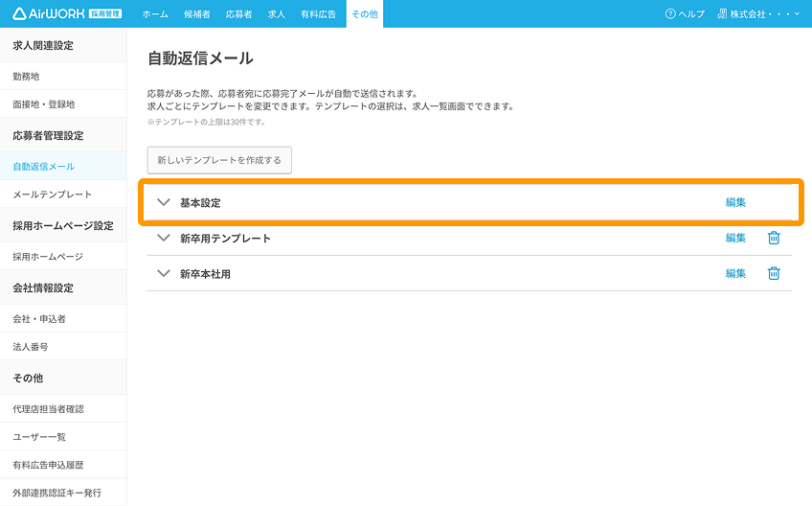Go to the ホーム tab
The width and height of the screenshot is (812, 506).
point(155,14)
